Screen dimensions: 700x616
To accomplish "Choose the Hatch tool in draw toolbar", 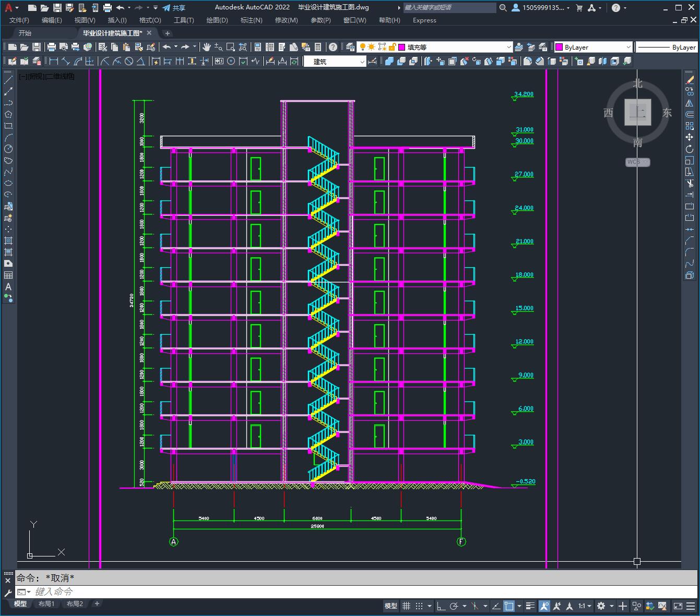I will (8, 241).
